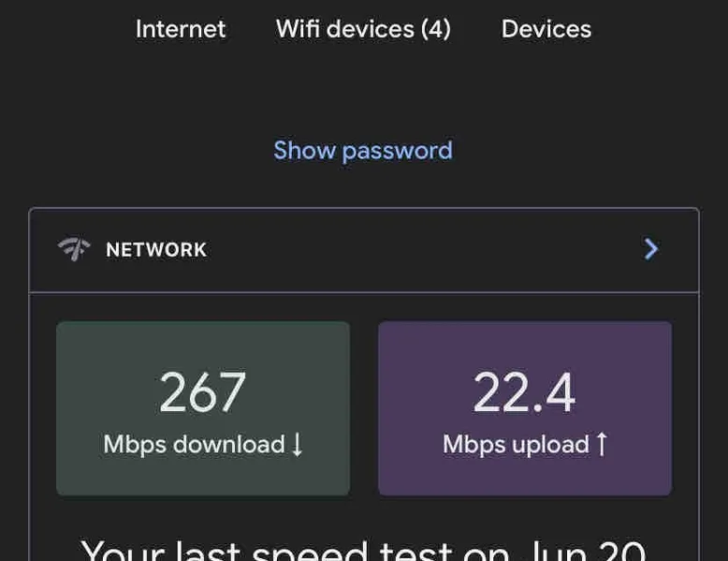
Task: Click the wifi signal icon beside NETWORK
Action: pyautogui.click(x=74, y=249)
